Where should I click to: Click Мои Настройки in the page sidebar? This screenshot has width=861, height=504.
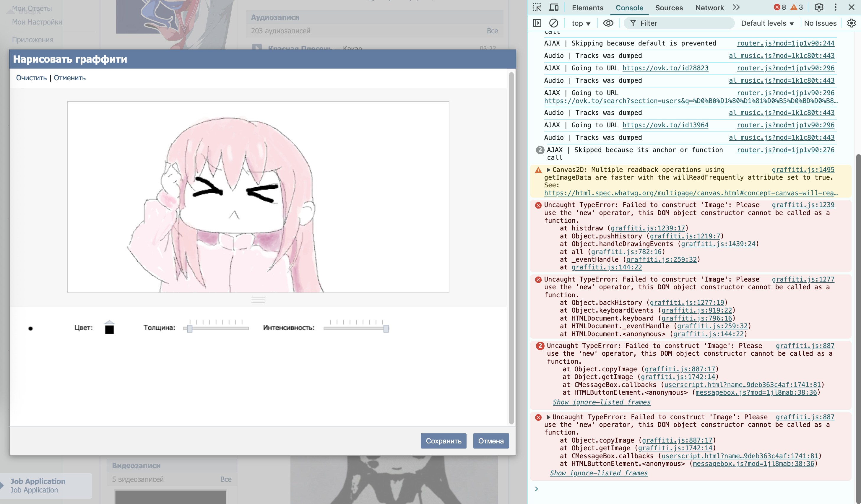tap(37, 22)
